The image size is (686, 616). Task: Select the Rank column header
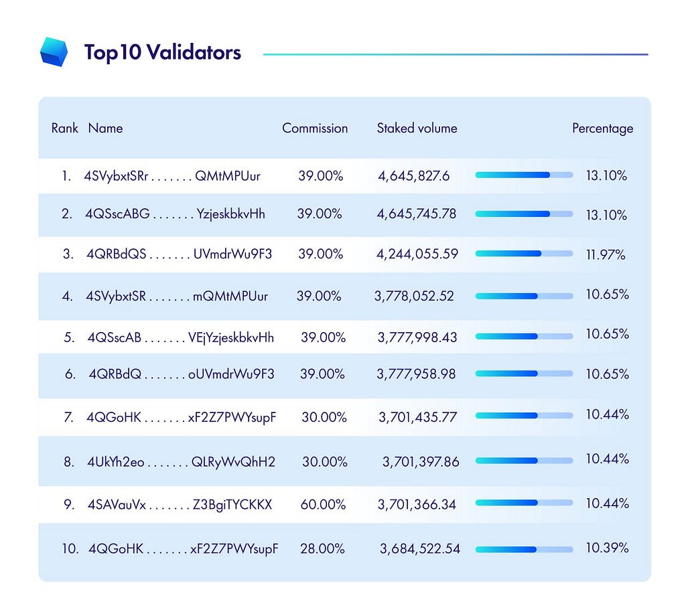coord(65,128)
